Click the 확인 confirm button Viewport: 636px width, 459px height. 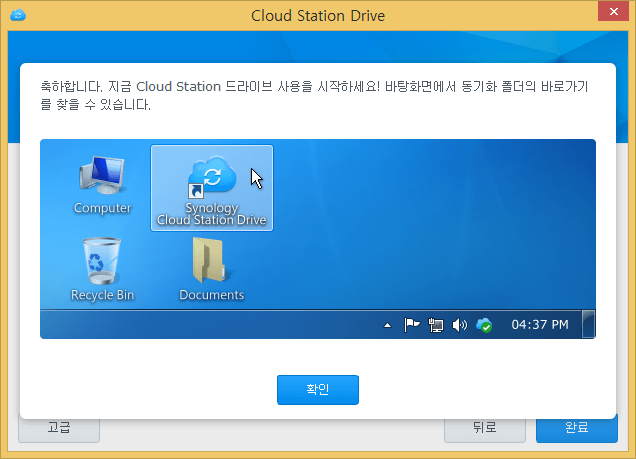[x=318, y=390]
